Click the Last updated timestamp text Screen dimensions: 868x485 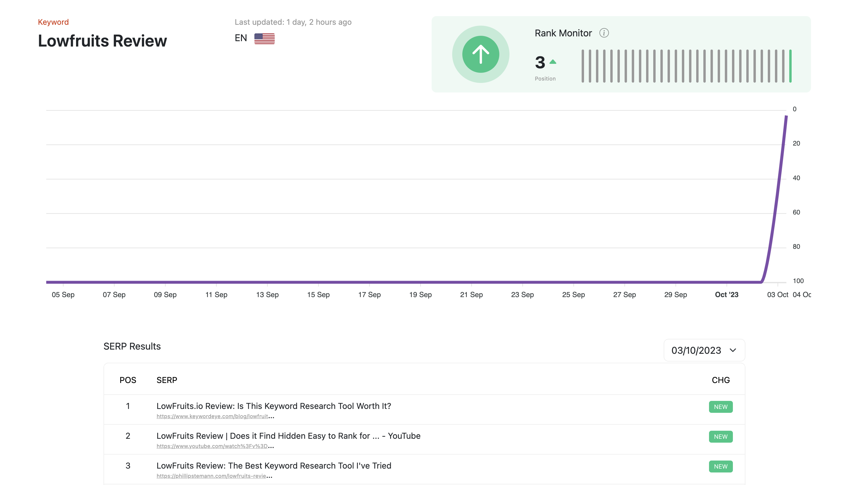point(293,22)
